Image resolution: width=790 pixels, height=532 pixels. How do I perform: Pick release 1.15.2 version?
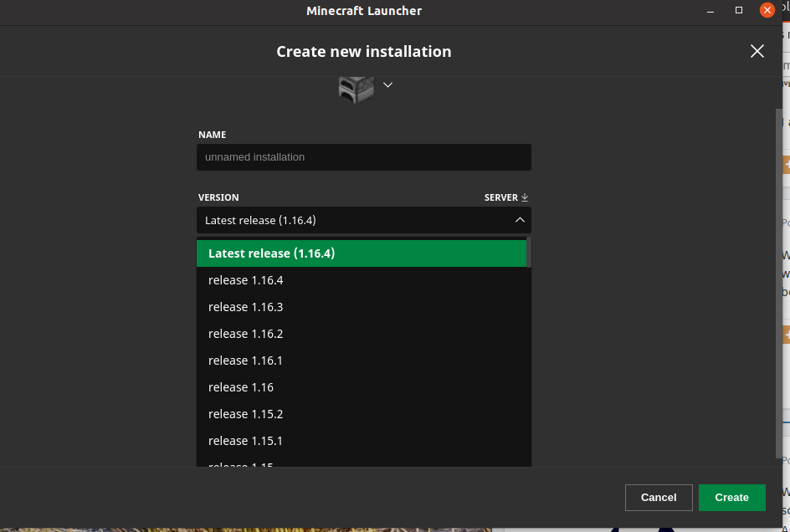[x=362, y=413]
